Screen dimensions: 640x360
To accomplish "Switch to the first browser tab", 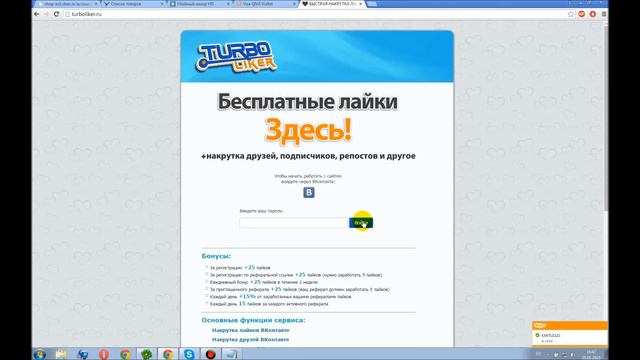I will [x=67, y=4].
